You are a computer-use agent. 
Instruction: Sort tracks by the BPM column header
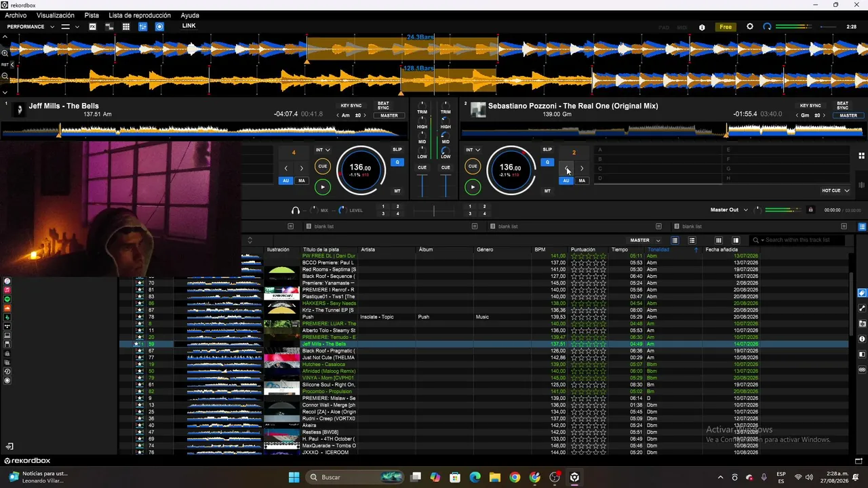click(540, 249)
